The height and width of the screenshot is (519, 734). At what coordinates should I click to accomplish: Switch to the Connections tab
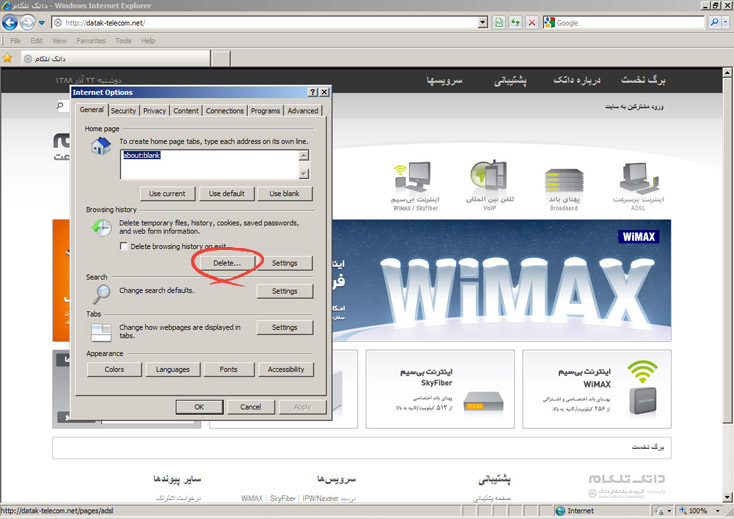(x=225, y=110)
